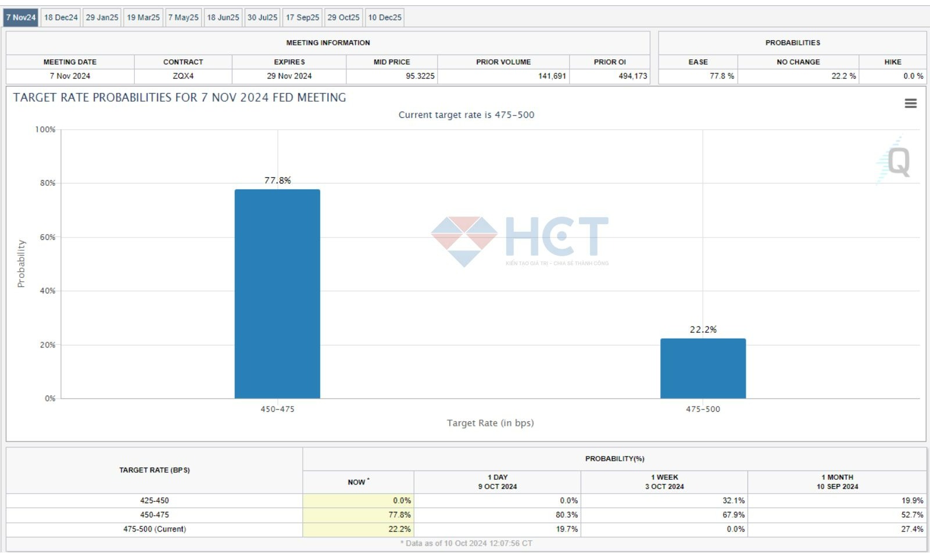Click the 1 DAY 9 OCT 2024 header

tap(497, 482)
